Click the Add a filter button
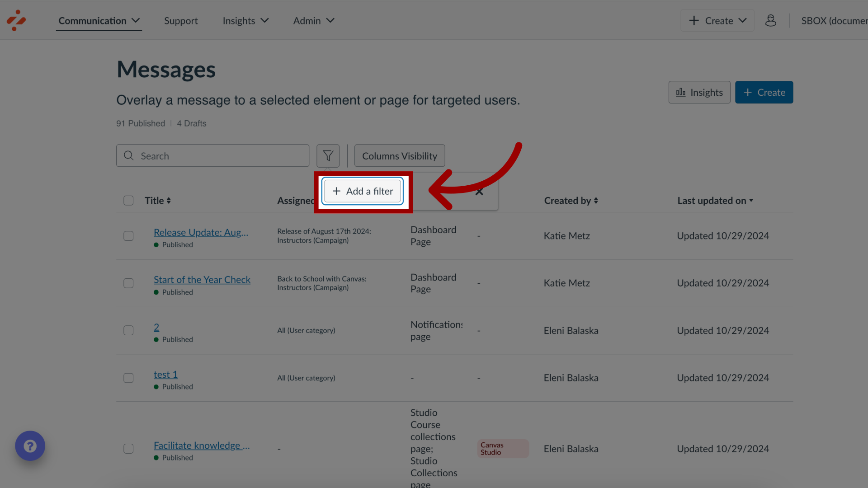 click(363, 191)
